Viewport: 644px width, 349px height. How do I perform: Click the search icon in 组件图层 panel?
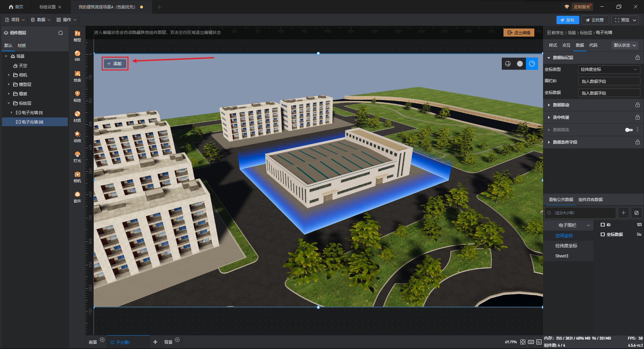pos(61,33)
